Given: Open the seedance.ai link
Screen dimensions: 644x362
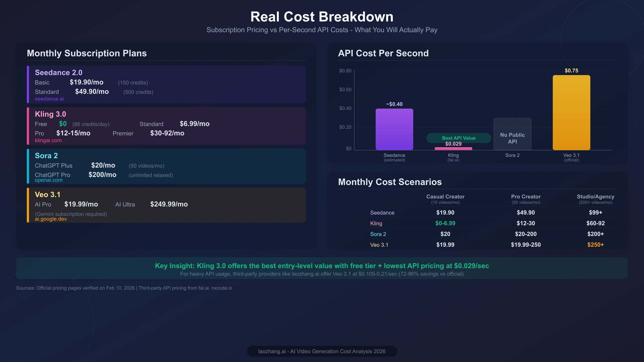Looking at the screenshot, I should pyautogui.click(x=49, y=99).
